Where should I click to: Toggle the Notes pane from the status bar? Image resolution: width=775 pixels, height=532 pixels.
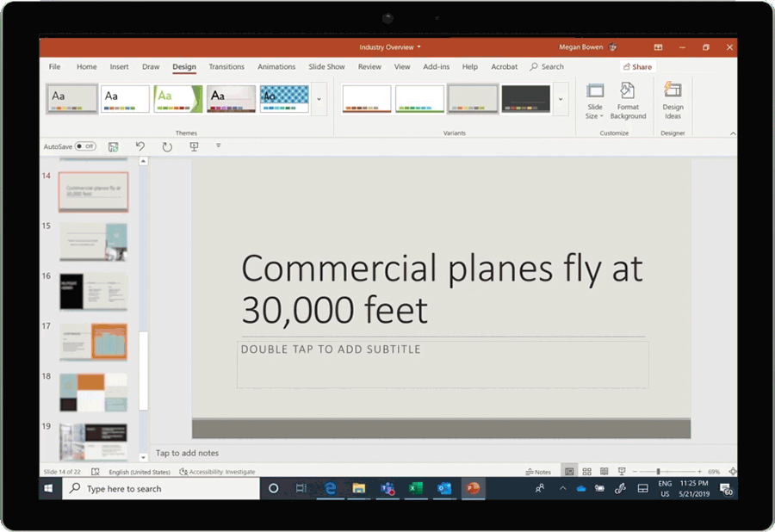click(538, 471)
